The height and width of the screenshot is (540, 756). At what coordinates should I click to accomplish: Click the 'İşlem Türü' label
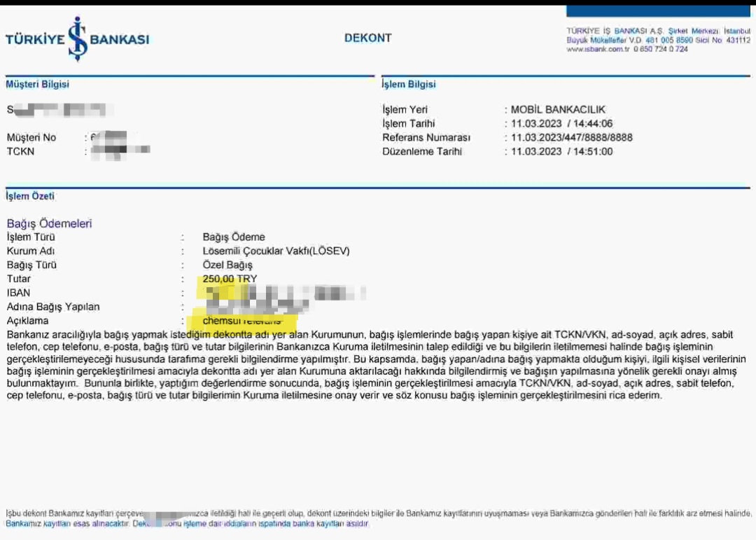pyautogui.click(x=31, y=237)
